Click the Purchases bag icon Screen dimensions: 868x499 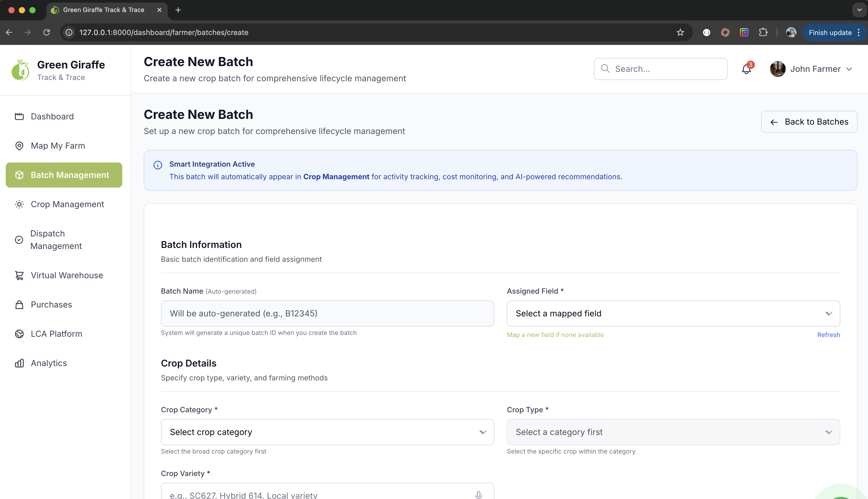click(x=19, y=304)
